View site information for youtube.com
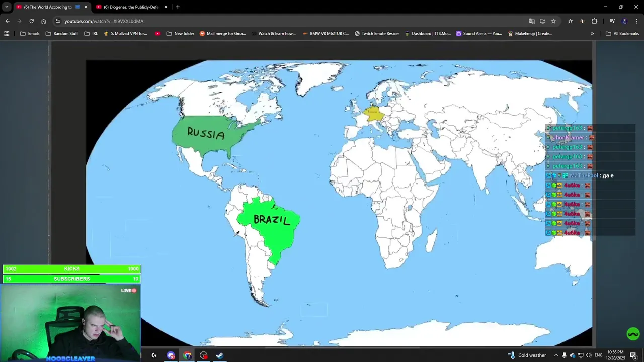Screen dimensions: 644x362 [x=58, y=21]
